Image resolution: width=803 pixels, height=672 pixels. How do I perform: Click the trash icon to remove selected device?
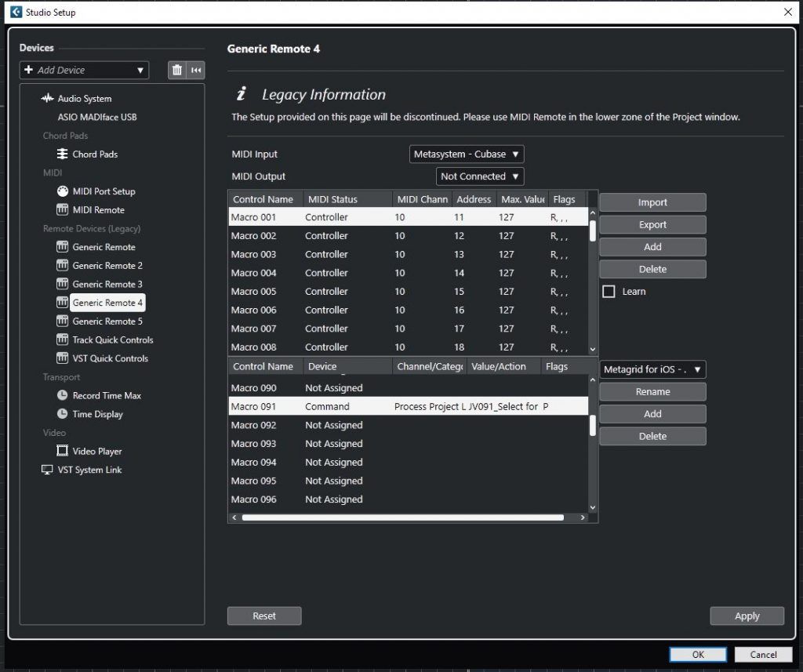176,70
